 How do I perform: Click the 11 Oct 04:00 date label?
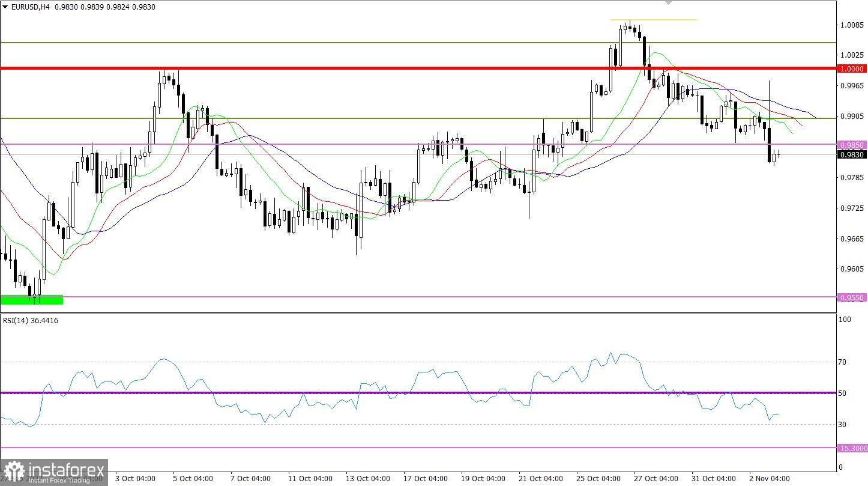tap(310, 479)
